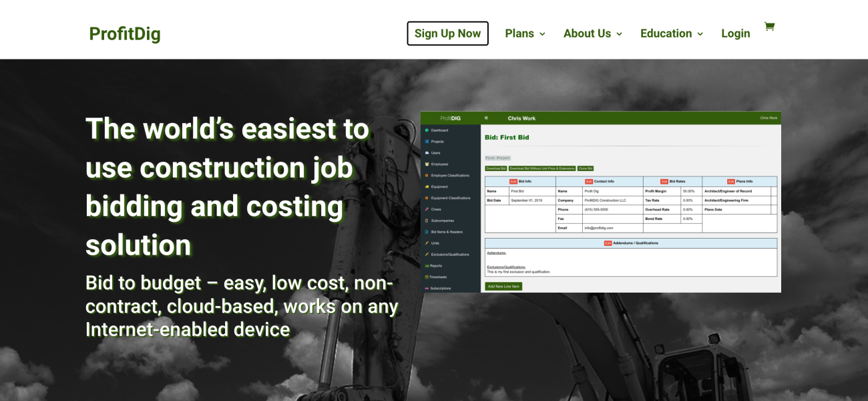Click the (615) 555-5555 phone cell
Viewport: 868px width, 401px height.
pos(596,209)
